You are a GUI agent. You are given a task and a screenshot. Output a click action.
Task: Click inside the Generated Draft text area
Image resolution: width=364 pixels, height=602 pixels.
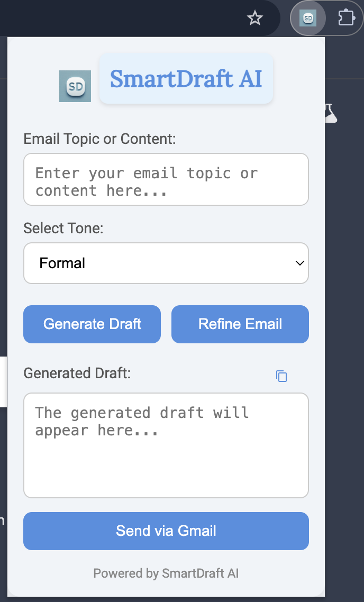tap(166, 445)
